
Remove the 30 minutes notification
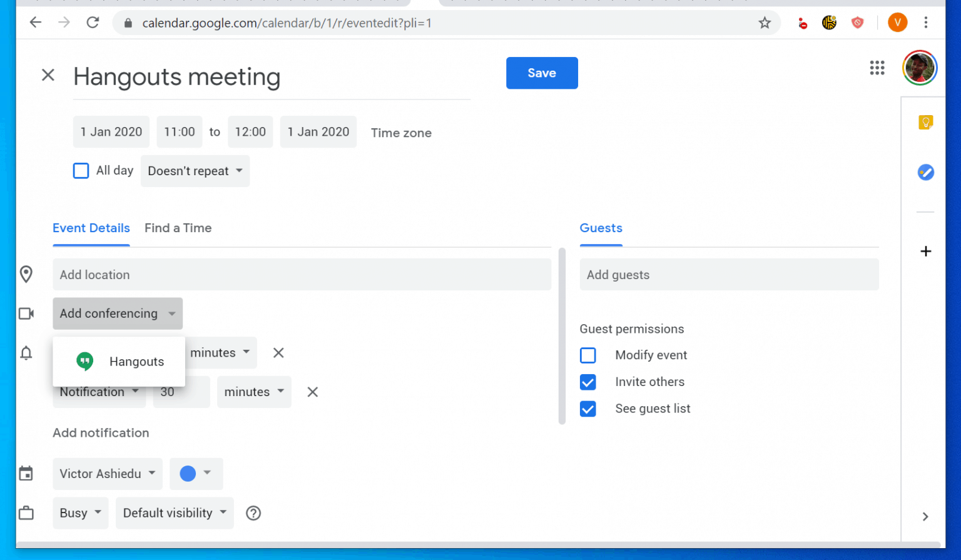pos(312,392)
